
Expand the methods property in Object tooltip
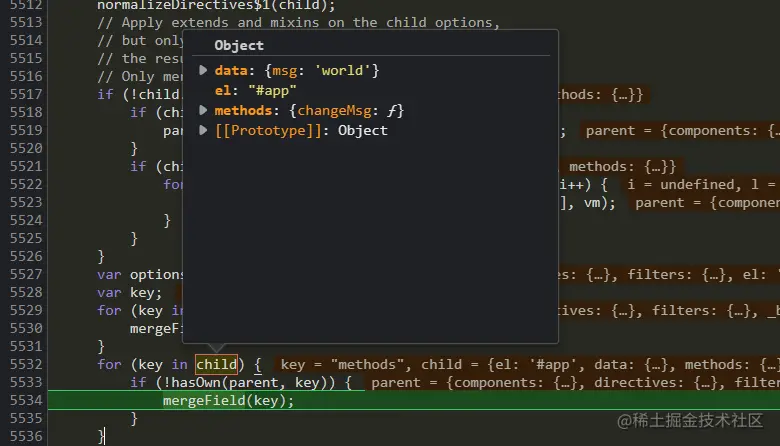(203, 110)
